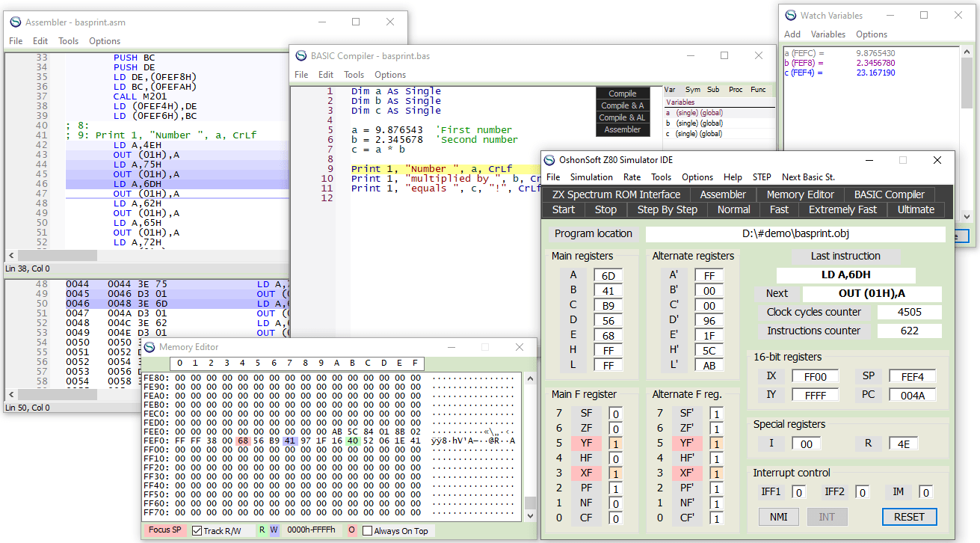980x543 pixels.
Task: Open the Rate menu in Z80 Simulator
Action: point(632,177)
